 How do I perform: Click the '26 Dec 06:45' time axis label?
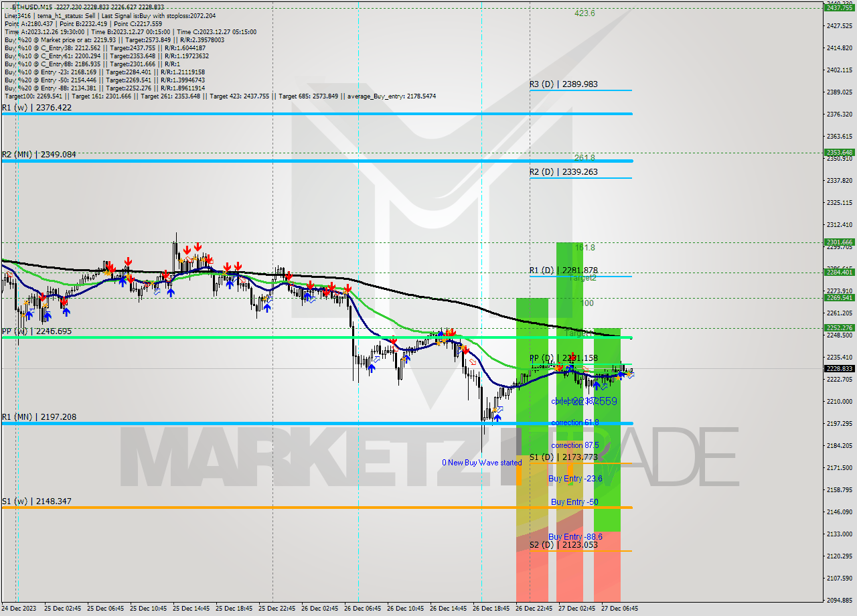click(364, 609)
